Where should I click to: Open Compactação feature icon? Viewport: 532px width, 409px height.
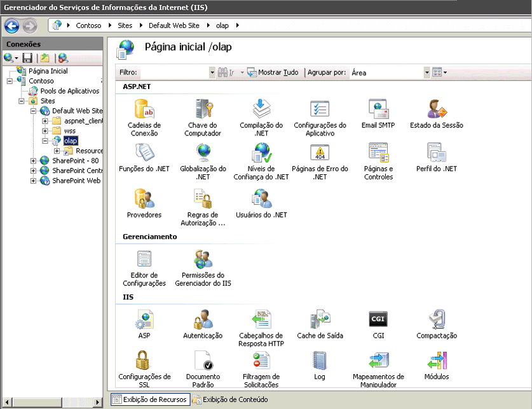tap(437, 324)
